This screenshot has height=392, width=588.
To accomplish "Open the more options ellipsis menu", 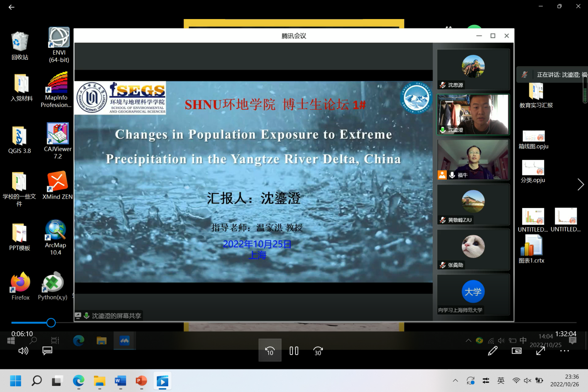I will tap(564, 351).
